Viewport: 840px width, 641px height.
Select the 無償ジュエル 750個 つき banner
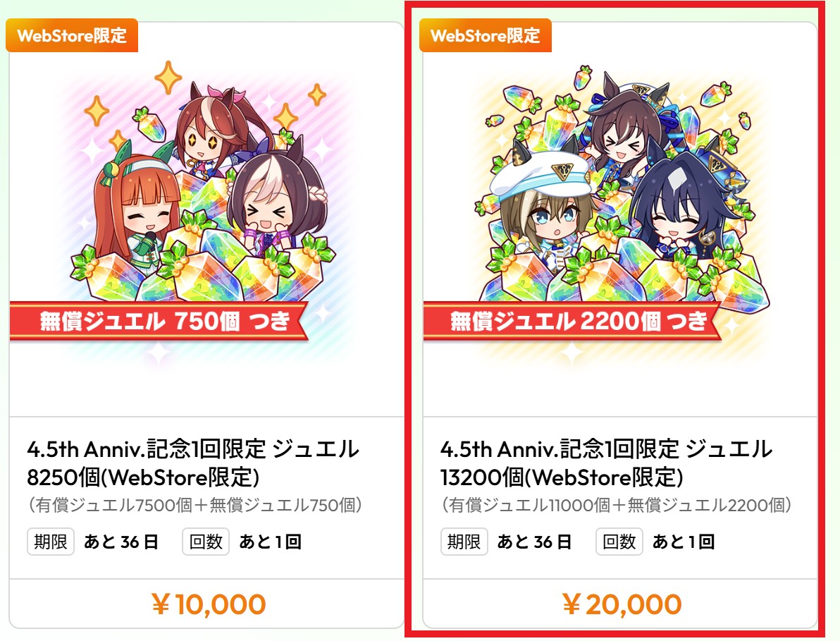[160, 321]
